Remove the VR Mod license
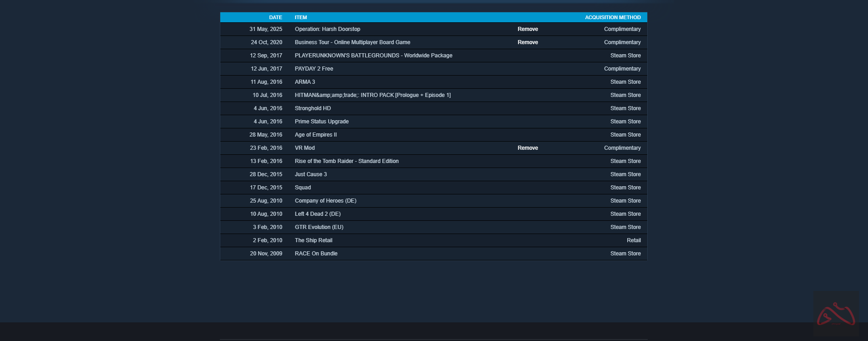The height and width of the screenshot is (341, 868). click(528, 148)
